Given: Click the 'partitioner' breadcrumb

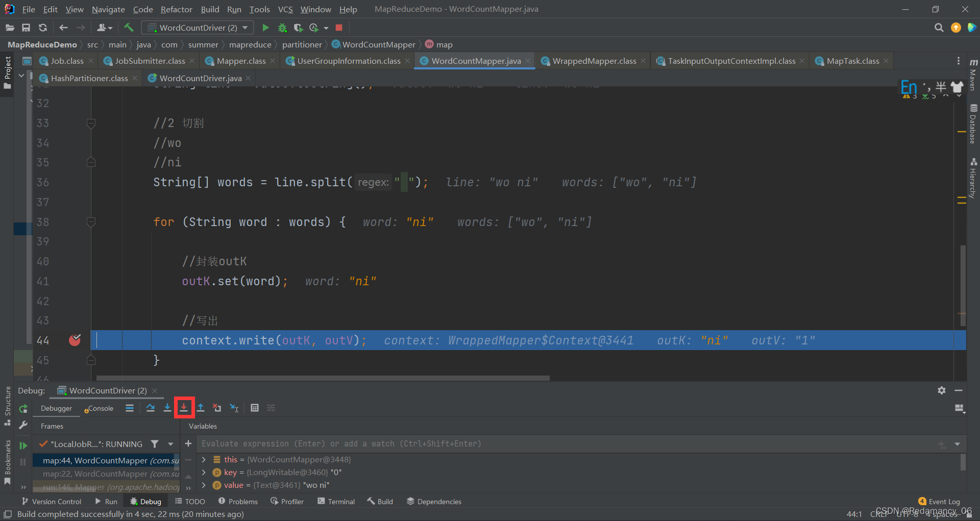Looking at the screenshot, I should tap(302, 44).
